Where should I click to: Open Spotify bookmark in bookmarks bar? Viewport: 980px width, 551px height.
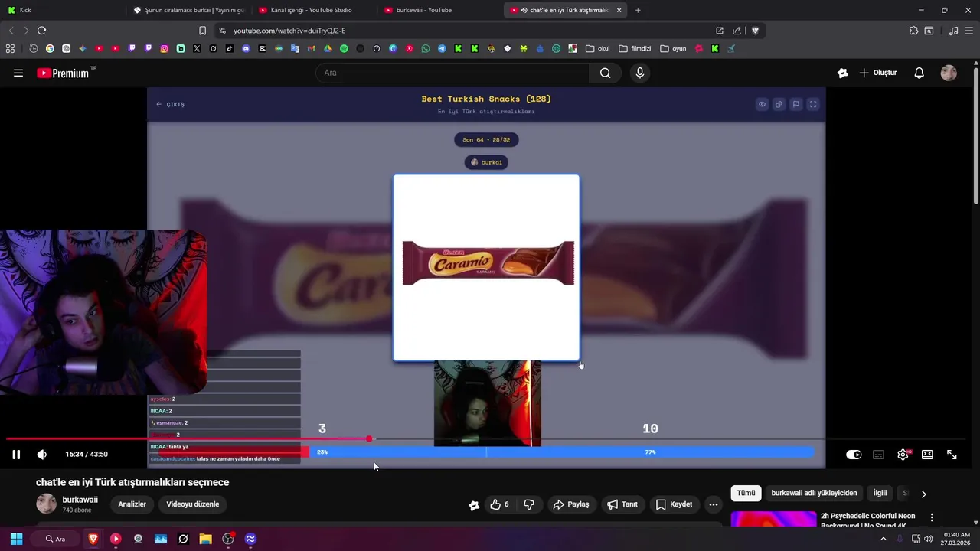(x=344, y=48)
